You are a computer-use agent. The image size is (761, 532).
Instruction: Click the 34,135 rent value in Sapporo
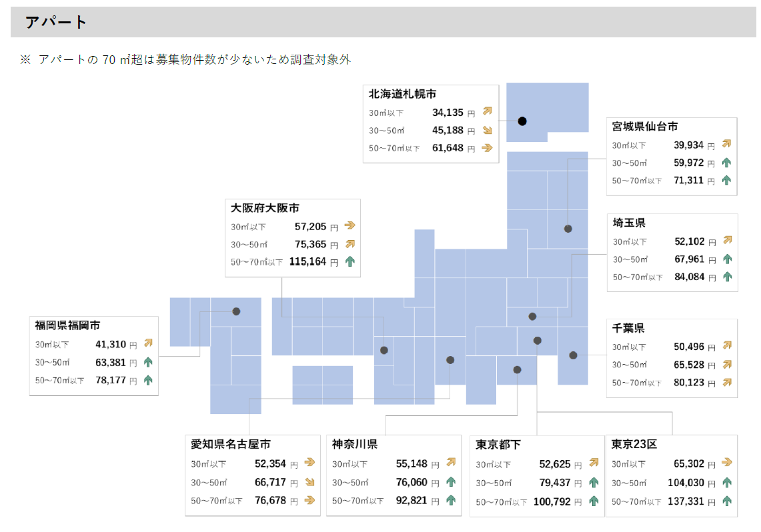448,112
